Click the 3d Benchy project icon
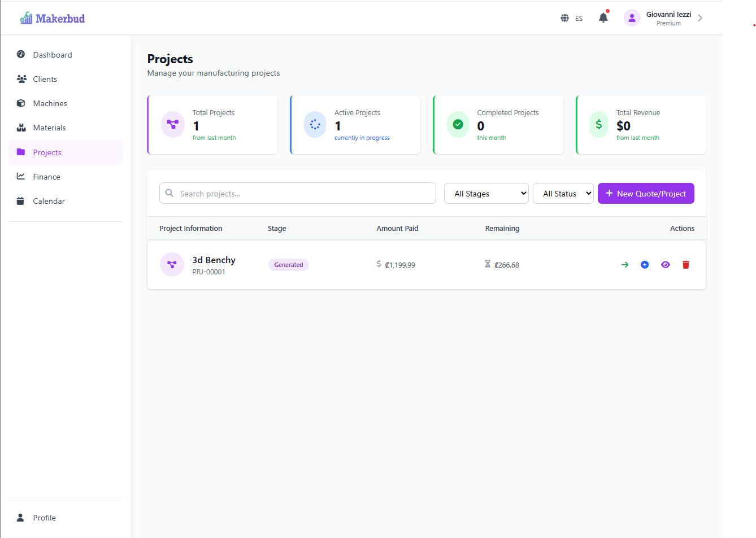Viewport: 756px width, 538px height. pyautogui.click(x=172, y=264)
